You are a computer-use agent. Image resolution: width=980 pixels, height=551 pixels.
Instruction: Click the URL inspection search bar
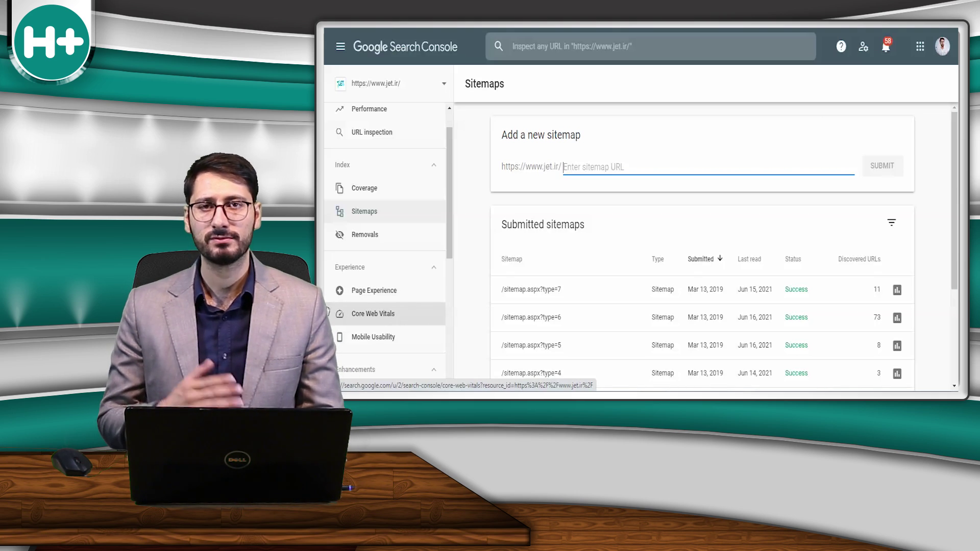click(650, 46)
